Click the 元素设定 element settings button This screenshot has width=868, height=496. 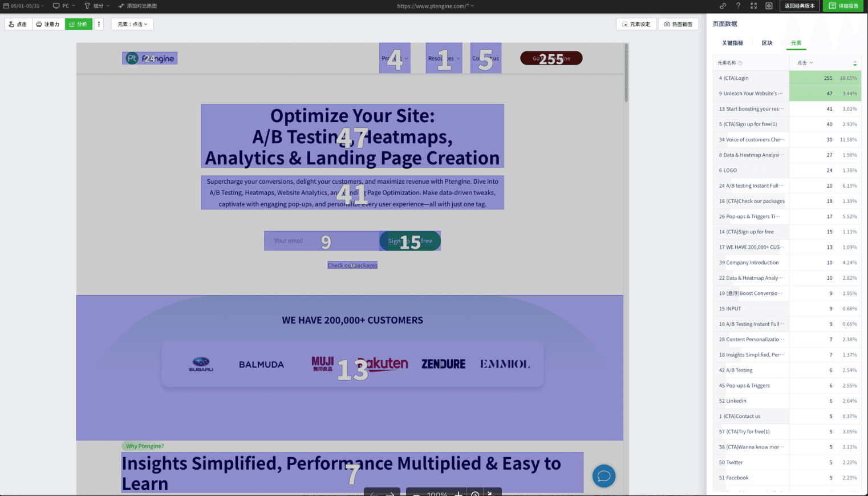tap(636, 24)
